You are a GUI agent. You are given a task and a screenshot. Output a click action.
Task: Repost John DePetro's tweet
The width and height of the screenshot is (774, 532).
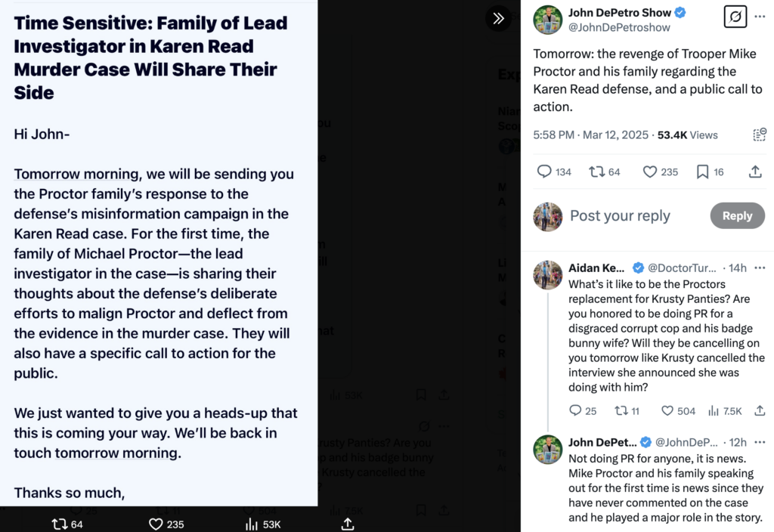tap(596, 172)
